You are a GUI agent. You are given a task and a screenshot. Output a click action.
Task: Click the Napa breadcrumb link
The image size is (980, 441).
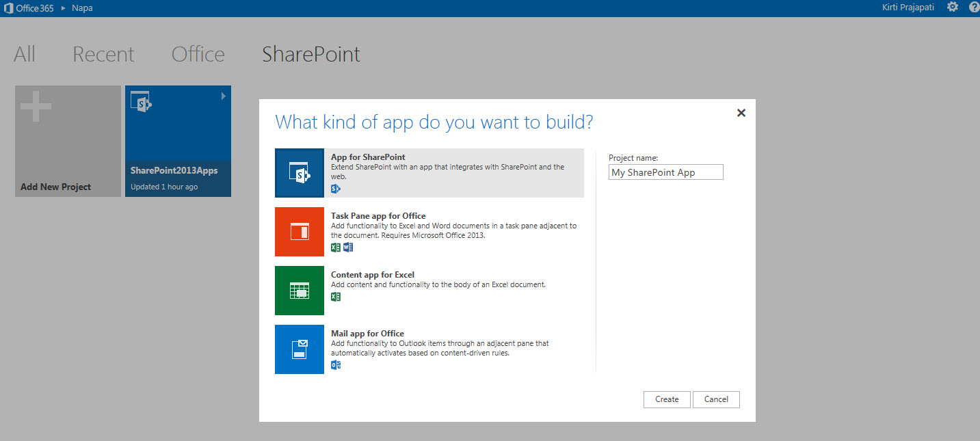point(82,8)
